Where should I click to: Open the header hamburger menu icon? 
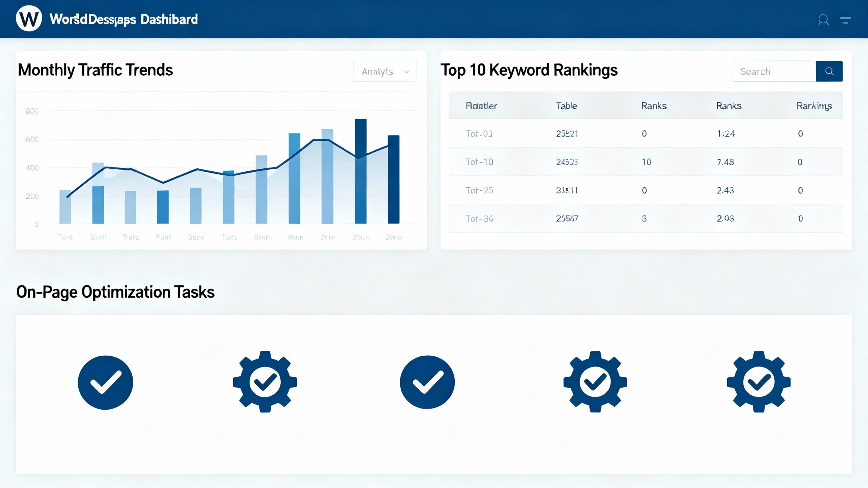[845, 20]
